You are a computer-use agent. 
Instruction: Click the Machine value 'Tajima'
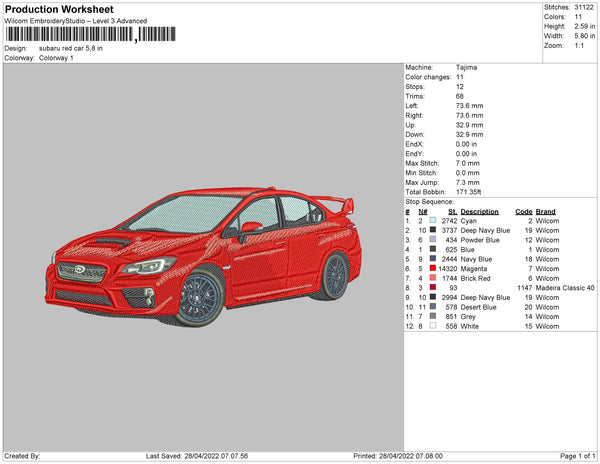click(x=466, y=67)
